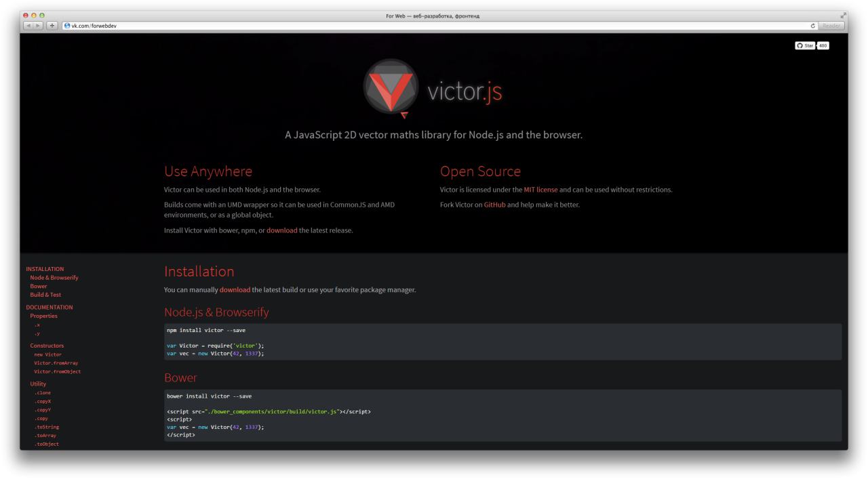Click download link in Installation paragraph
The image size is (868, 479).
[x=235, y=290]
